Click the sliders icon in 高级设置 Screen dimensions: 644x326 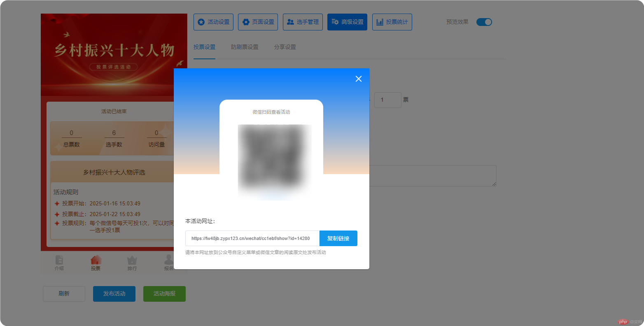[335, 22]
